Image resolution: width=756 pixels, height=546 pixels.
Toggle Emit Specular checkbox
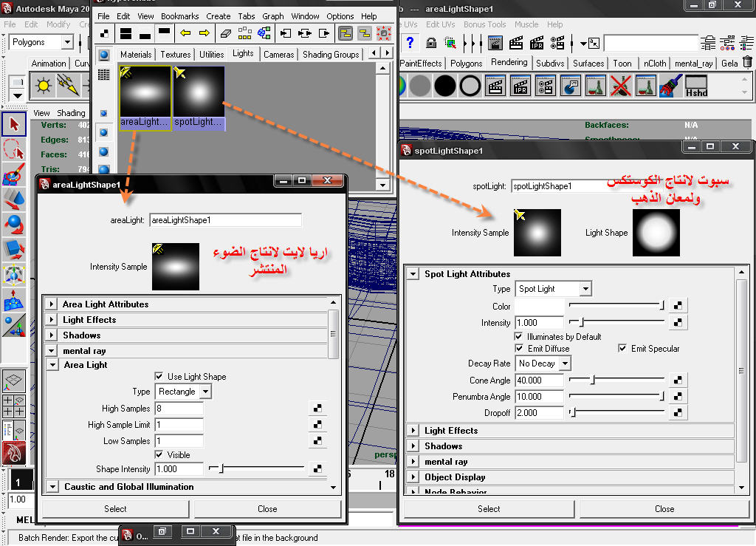click(622, 348)
